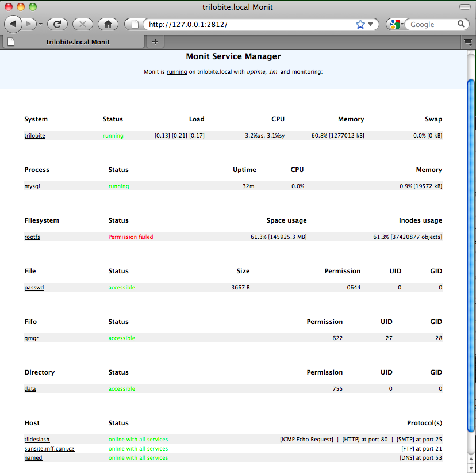Viewport: 476px width, 473px height.
Task: Open the trilobite system link
Action: [34, 135]
